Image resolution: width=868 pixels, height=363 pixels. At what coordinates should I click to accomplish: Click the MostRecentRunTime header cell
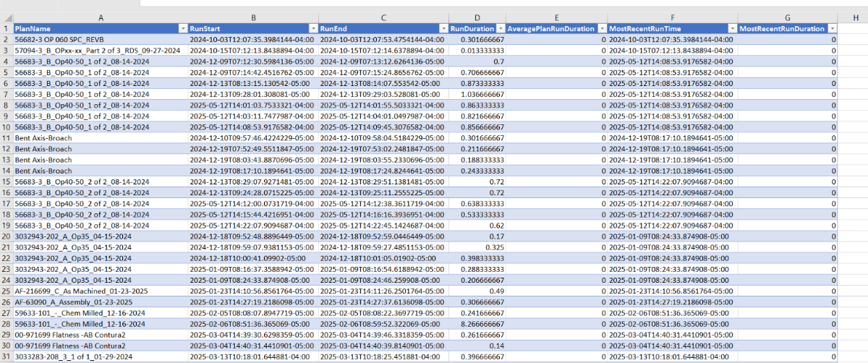pyautogui.click(x=672, y=28)
